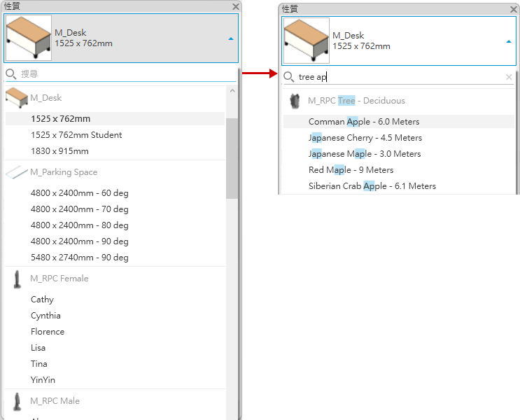This screenshot has height=420, width=520.
Task: Click the left list scrollbar thumb
Action: coord(232,158)
